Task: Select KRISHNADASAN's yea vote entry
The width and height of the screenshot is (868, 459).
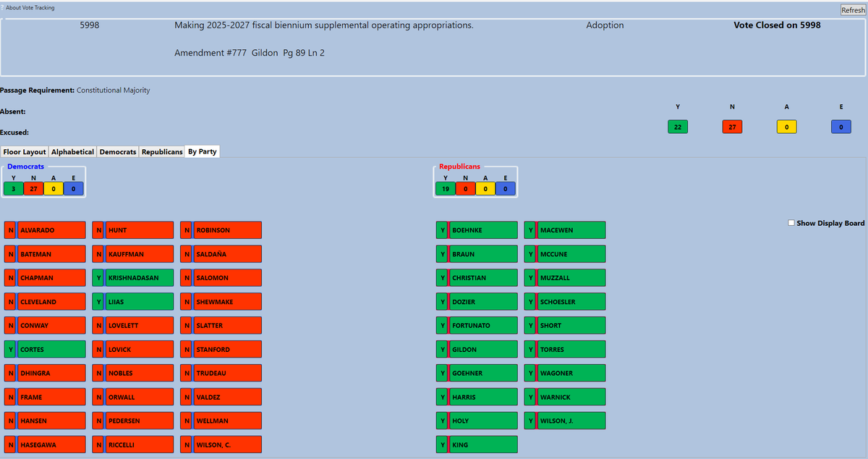Action: pos(133,278)
